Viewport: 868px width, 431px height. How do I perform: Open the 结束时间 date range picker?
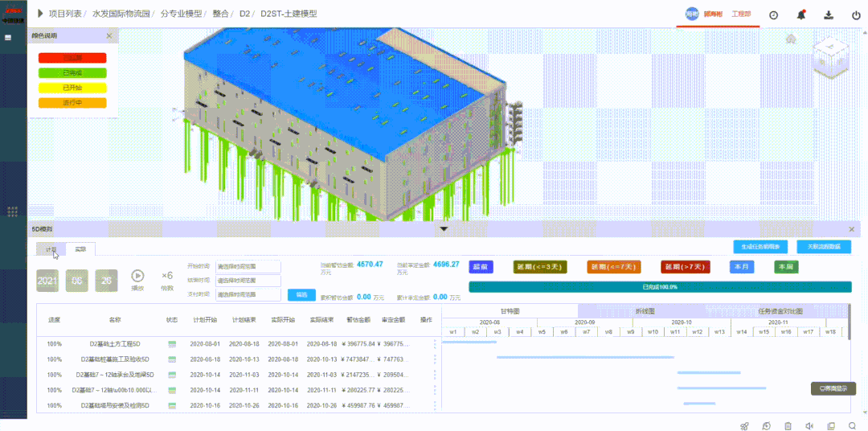click(248, 281)
